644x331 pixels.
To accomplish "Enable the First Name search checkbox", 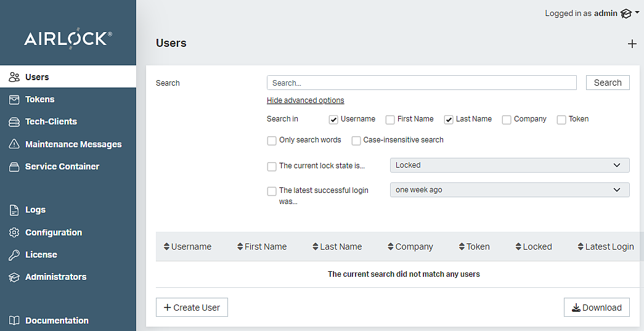I will (390, 120).
